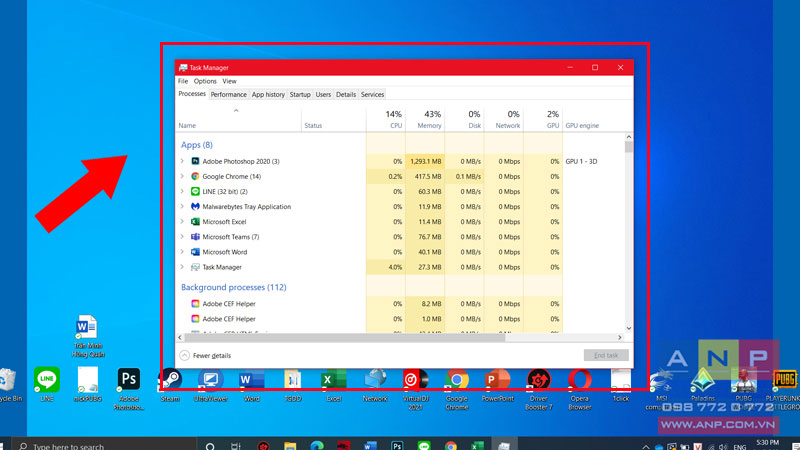Image resolution: width=800 pixels, height=450 pixels.
Task: Click the vertical scrollbar up arrow
Action: tap(629, 137)
